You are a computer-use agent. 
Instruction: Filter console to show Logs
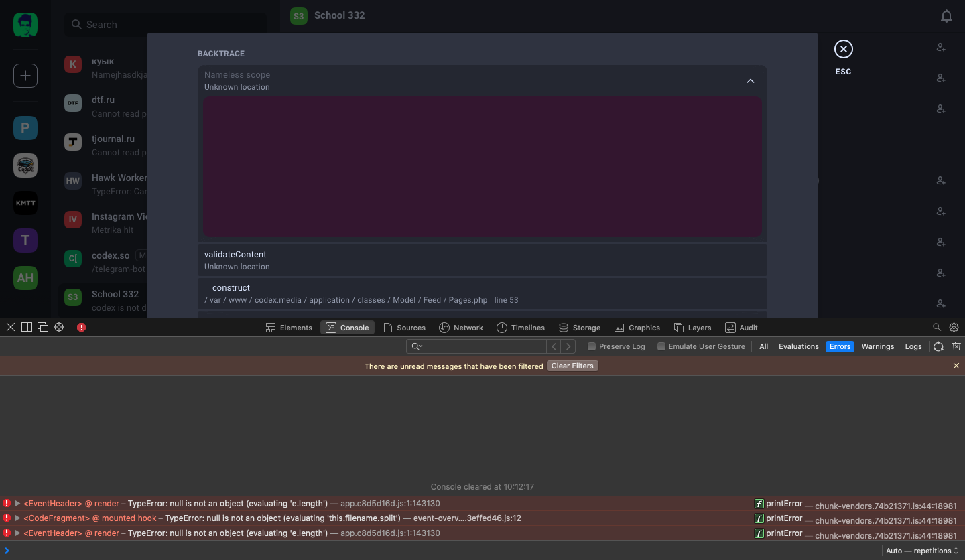(913, 346)
